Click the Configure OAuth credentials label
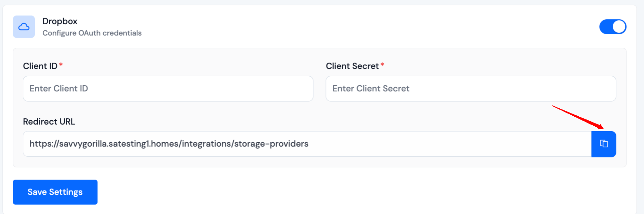The width and height of the screenshot is (644, 214). click(x=92, y=33)
